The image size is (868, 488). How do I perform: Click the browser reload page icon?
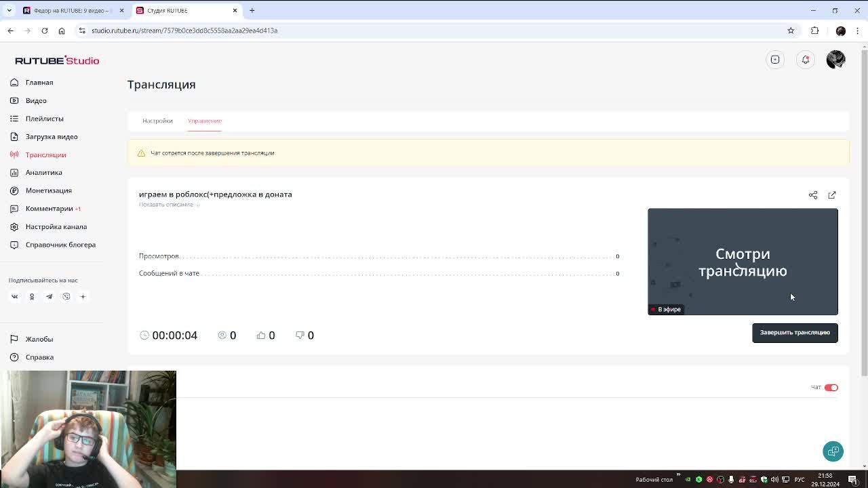pyautogui.click(x=45, y=30)
